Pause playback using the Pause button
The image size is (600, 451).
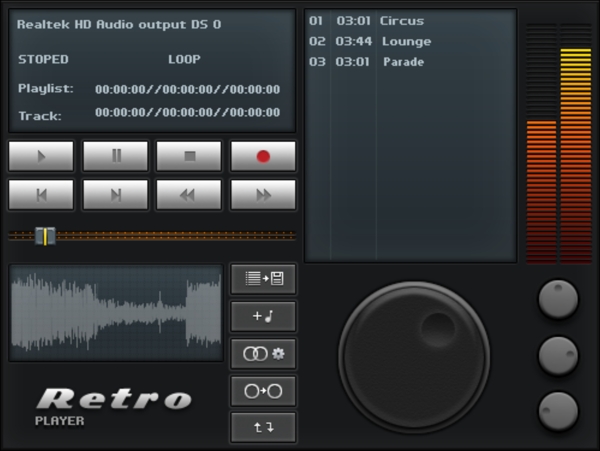(x=116, y=156)
